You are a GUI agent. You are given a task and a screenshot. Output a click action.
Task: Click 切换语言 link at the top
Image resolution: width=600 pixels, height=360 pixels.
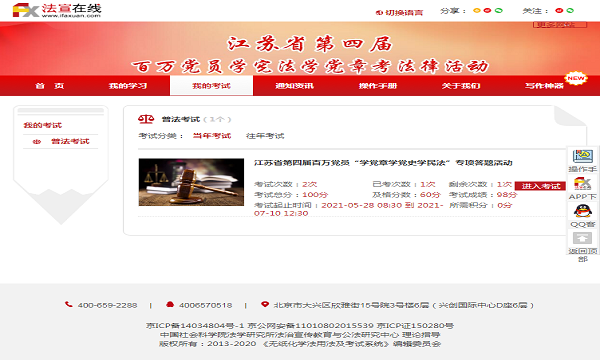click(x=399, y=13)
